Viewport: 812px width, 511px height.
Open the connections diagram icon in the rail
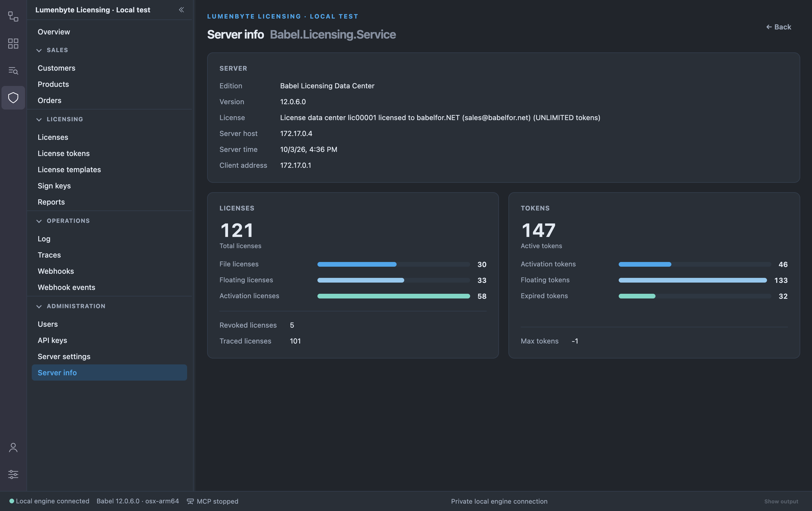coord(13,16)
